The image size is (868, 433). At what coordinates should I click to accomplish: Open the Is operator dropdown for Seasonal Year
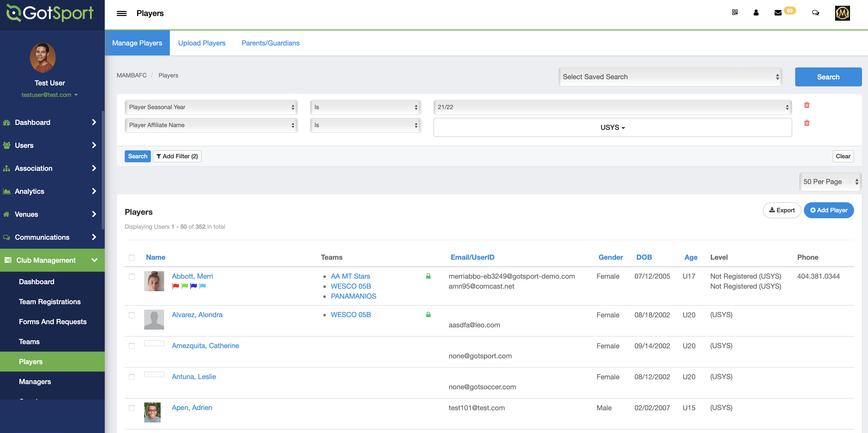tap(366, 107)
